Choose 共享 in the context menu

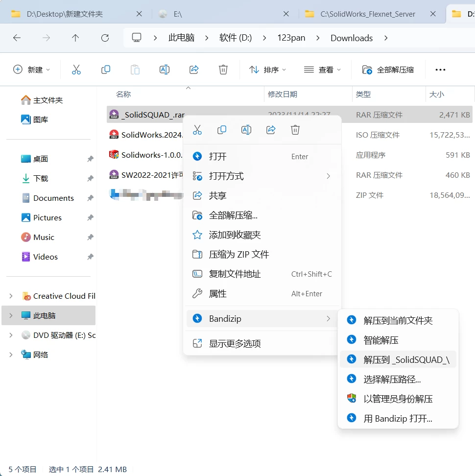[262, 195]
